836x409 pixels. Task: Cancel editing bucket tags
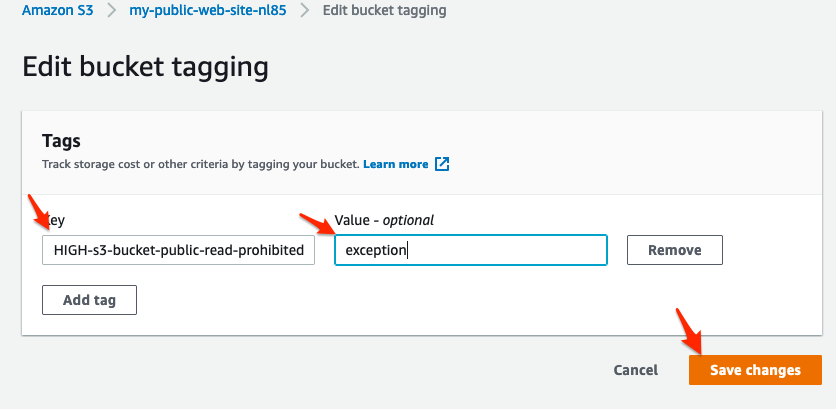pyautogui.click(x=636, y=370)
